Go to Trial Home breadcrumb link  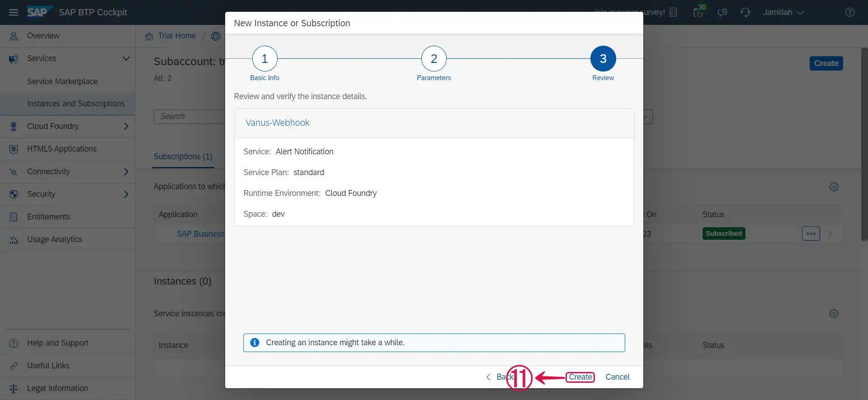(177, 36)
